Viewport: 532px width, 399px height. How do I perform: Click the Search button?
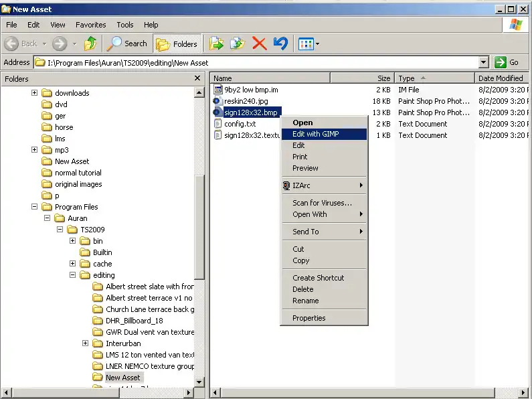(127, 44)
